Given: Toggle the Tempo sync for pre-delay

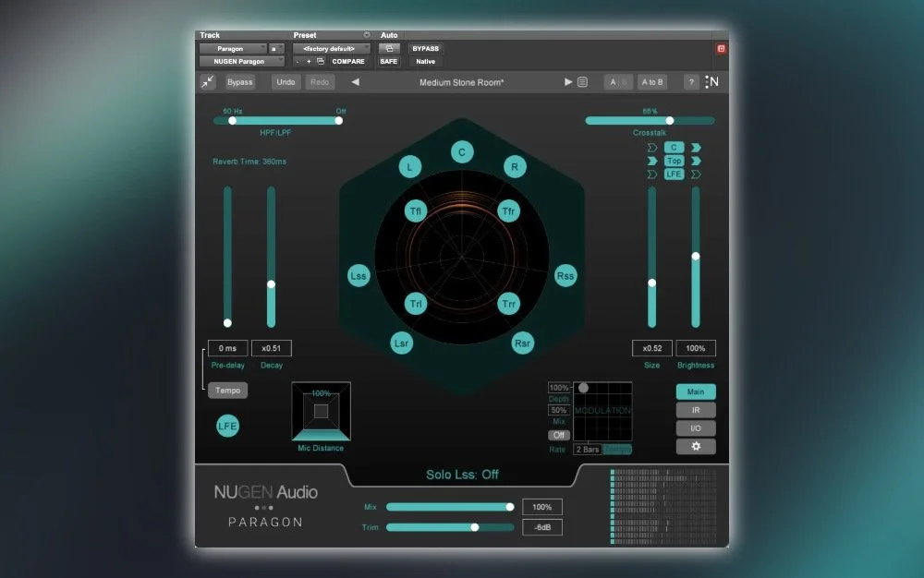Looking at the screenshot, I should pos(227,391).
